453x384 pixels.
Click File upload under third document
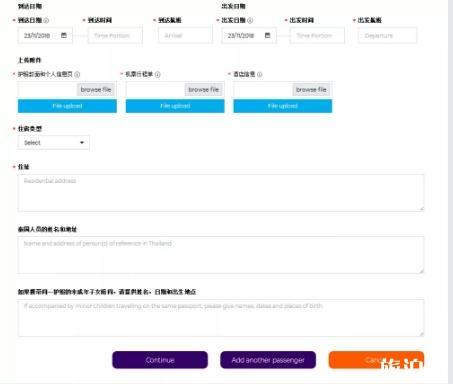point(283,106)
